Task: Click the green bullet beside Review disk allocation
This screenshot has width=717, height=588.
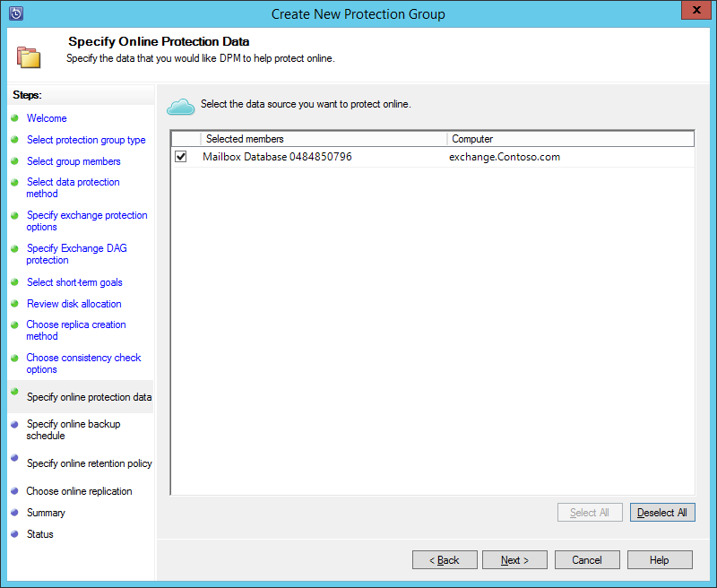Action: 16,304
